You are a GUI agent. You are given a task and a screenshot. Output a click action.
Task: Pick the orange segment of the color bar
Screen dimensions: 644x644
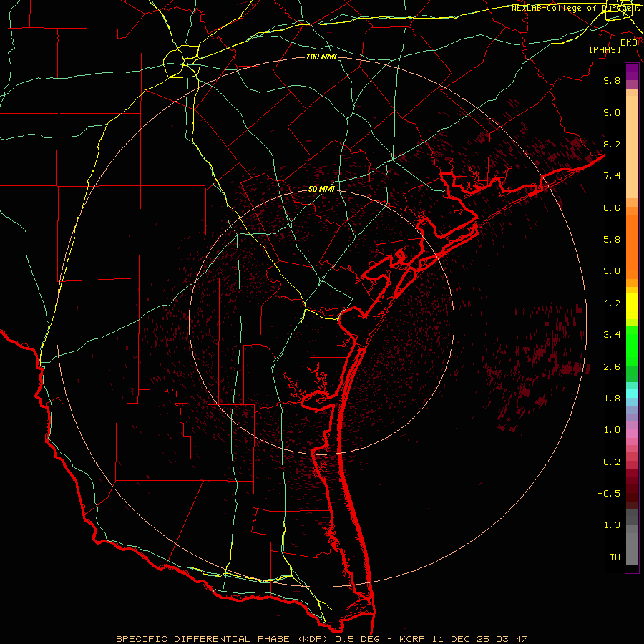click(x=632, y=247)
